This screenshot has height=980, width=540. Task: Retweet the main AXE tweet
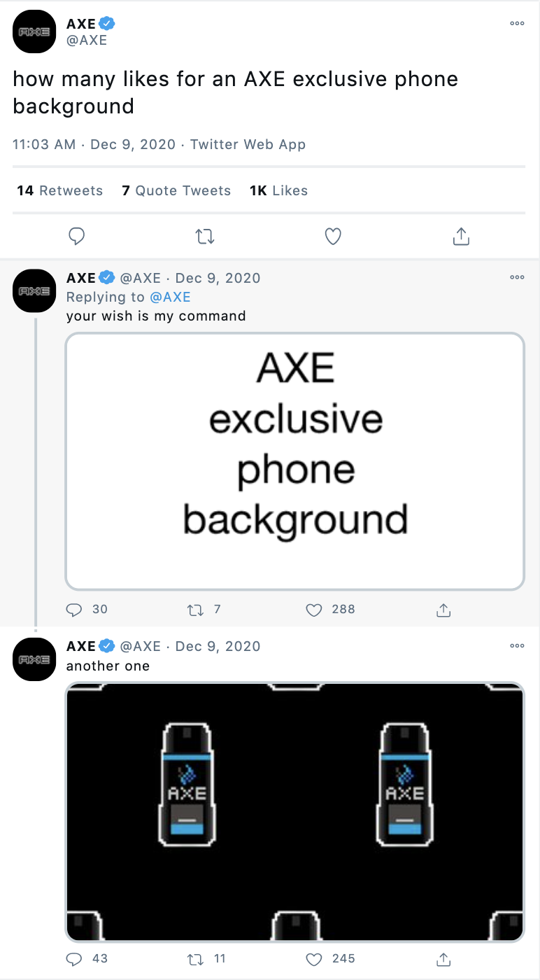[205, 237]
